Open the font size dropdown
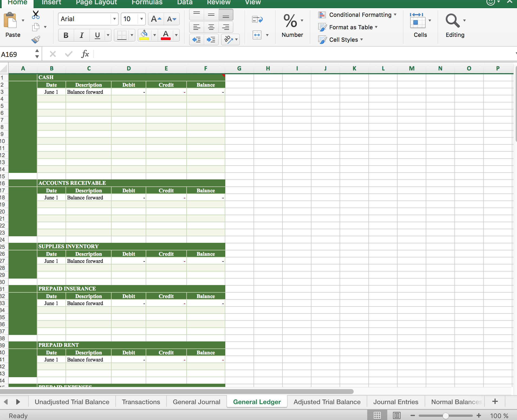The height and width of the screenshot is (420, 517). click(x=141, y=19)
